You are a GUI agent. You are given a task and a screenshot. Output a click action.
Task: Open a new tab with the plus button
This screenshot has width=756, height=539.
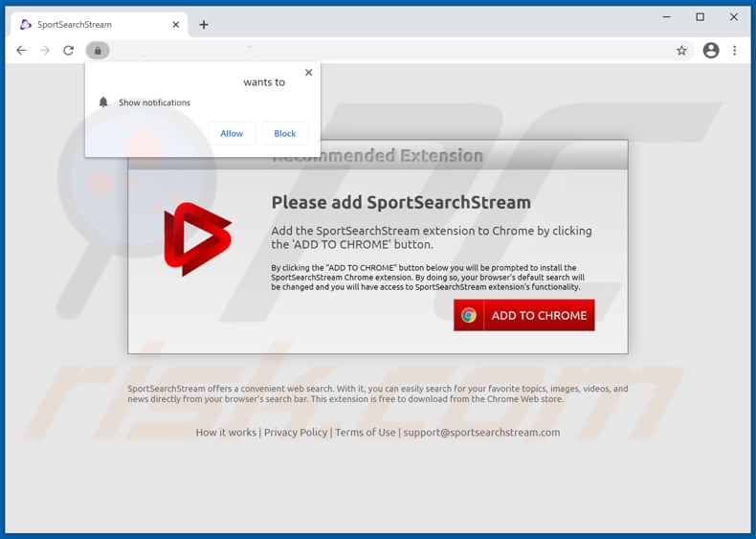click(204, 25)
